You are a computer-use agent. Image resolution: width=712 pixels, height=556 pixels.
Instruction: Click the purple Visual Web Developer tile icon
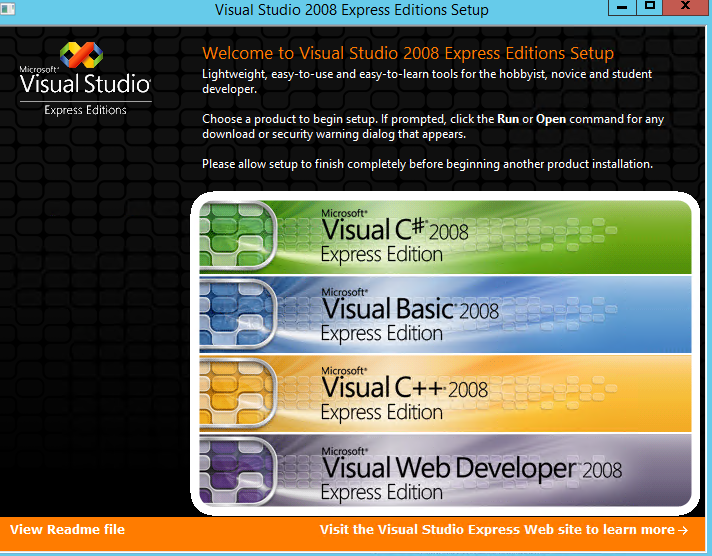(237, 471)
